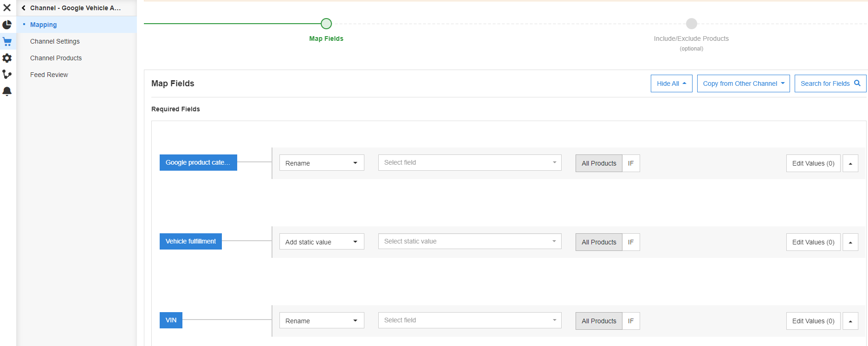Open the pie chart analytics icon
The width and height of the screenshot is (868, 346).
click(7, 25)
